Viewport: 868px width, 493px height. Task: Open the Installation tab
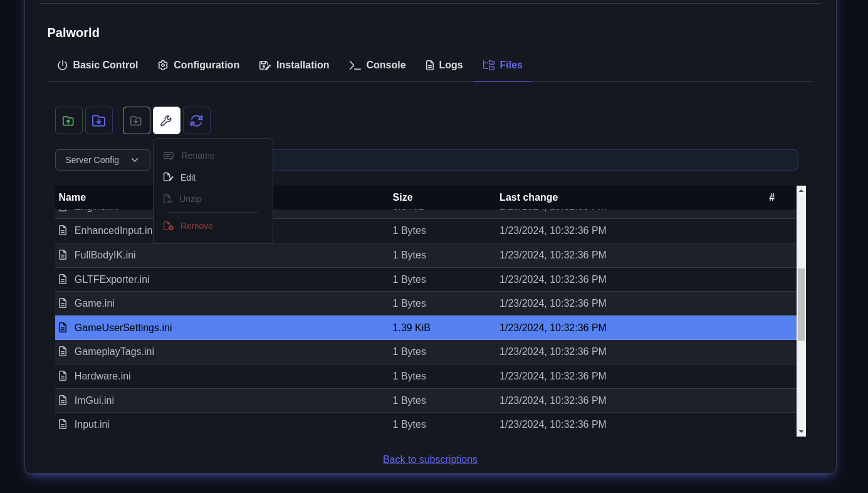[294, 65]
